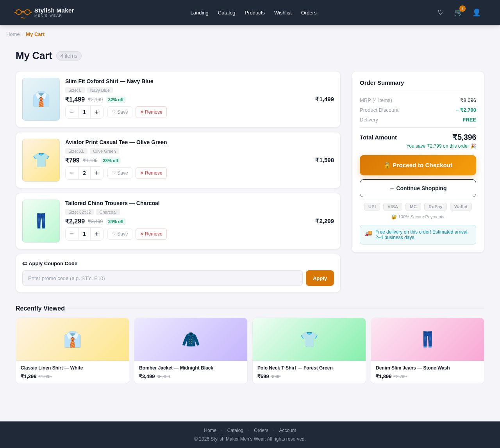The width and height of the screenshot is (500, 448).
Task: Click Proceed to Checkout
Action: [418, 165]
